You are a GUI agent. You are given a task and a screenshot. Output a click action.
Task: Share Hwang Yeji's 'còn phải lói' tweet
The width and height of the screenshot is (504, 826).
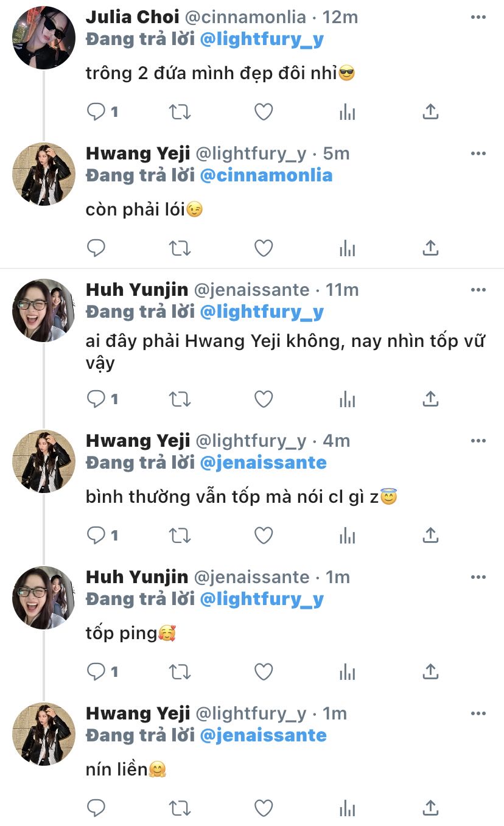click(x=430, y=248)
